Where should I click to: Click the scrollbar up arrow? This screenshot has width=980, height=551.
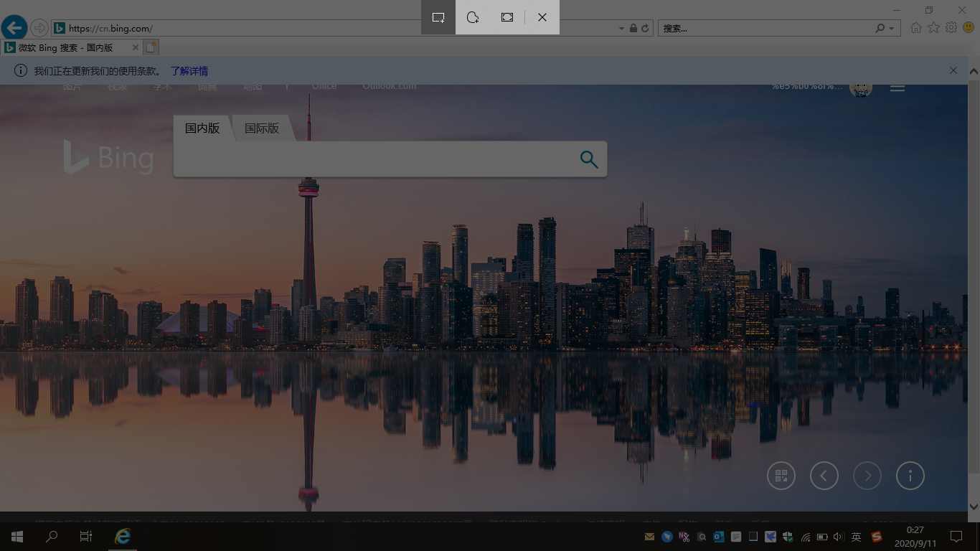pos(974,72)
